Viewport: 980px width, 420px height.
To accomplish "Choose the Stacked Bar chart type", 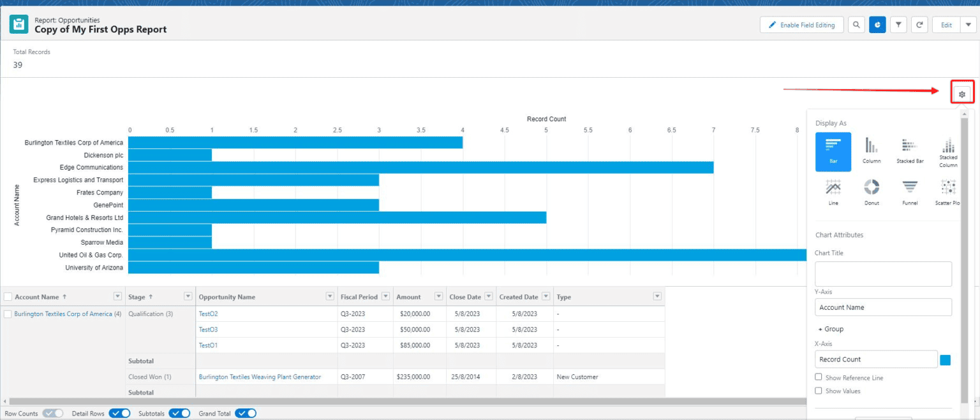I will pyautogui.click(x=909, y=151).
